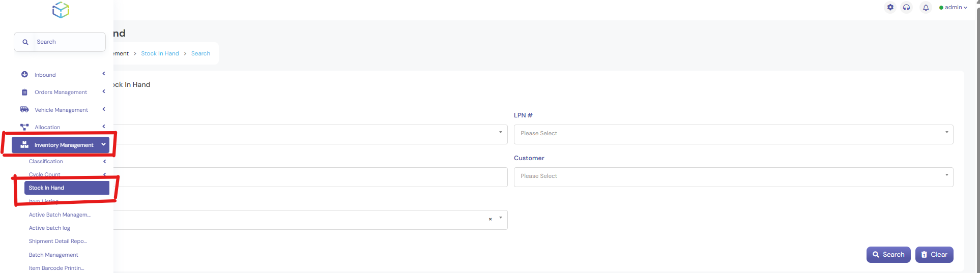The height and width of the screenshot is (273, 980).
Task: Open Active batch log menu item
Action: point(49,228)
